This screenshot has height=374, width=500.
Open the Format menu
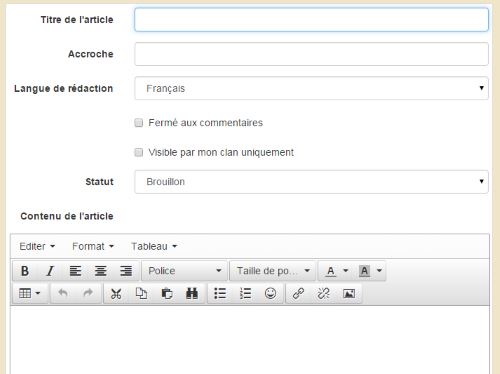coord(93,246)
